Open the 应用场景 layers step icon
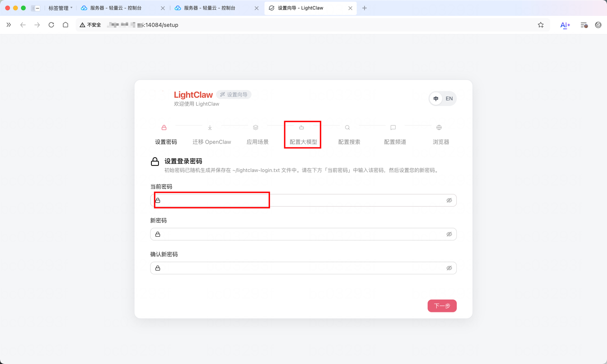 (256, 127)
